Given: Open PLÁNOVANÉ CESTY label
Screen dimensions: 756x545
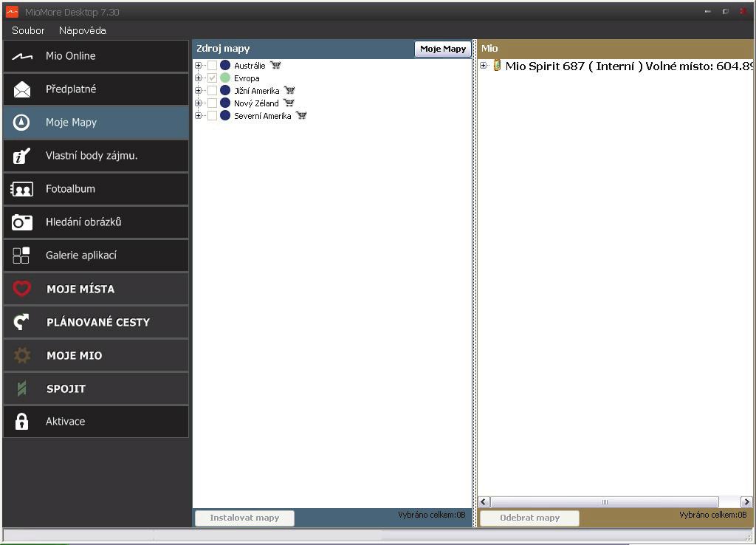Looking at the screenshot, I should point(98,322).
